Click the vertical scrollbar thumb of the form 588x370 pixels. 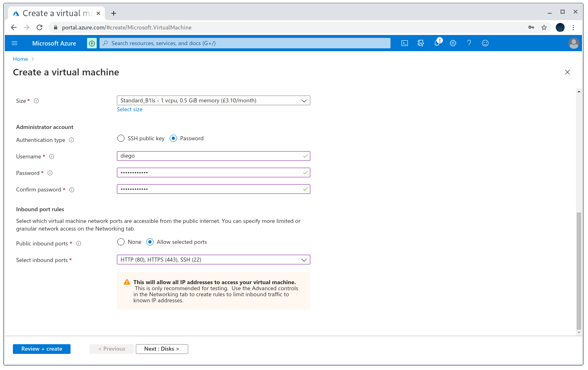pyautogui.click(x=579, y=270)
